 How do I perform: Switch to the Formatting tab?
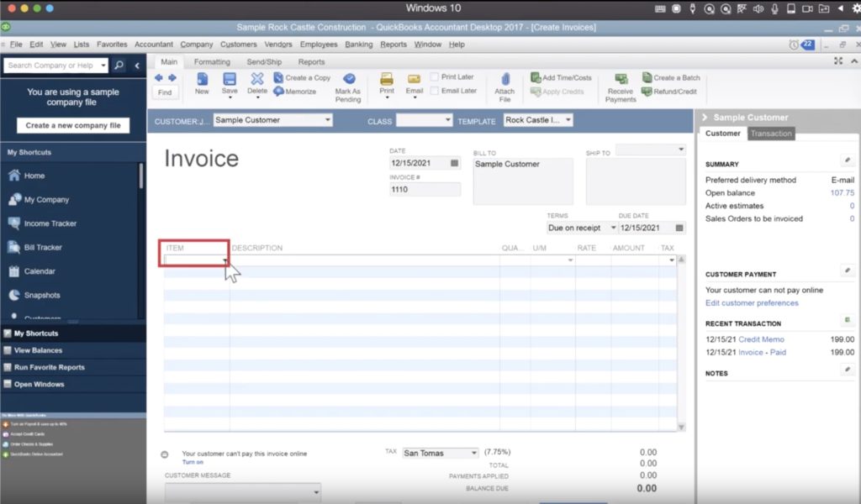[x=212, y=62]
